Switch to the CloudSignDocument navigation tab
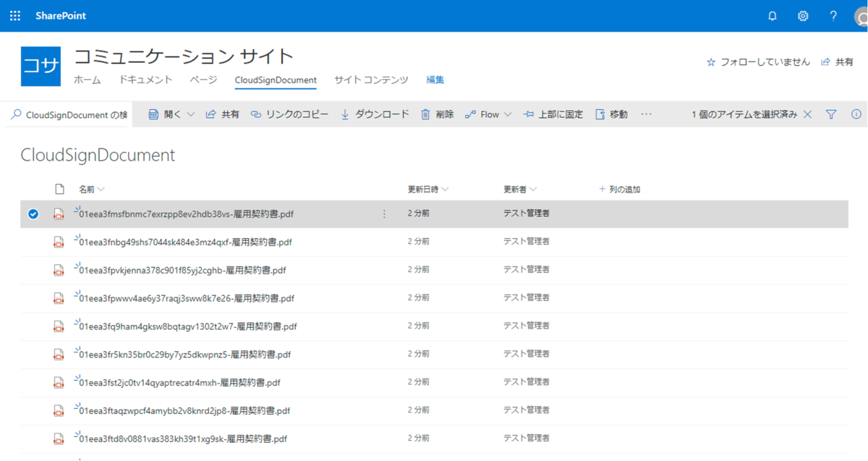 tap(276, 80)
